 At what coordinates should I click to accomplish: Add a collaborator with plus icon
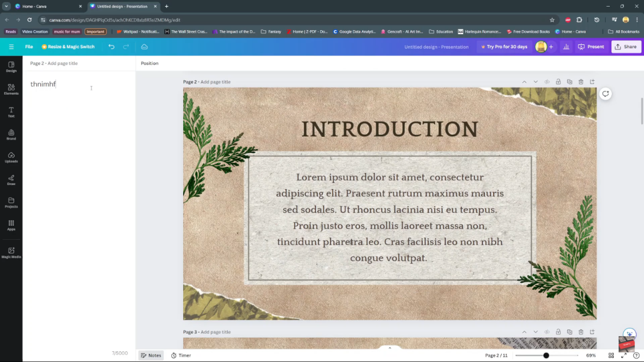(x=551, y=47)
